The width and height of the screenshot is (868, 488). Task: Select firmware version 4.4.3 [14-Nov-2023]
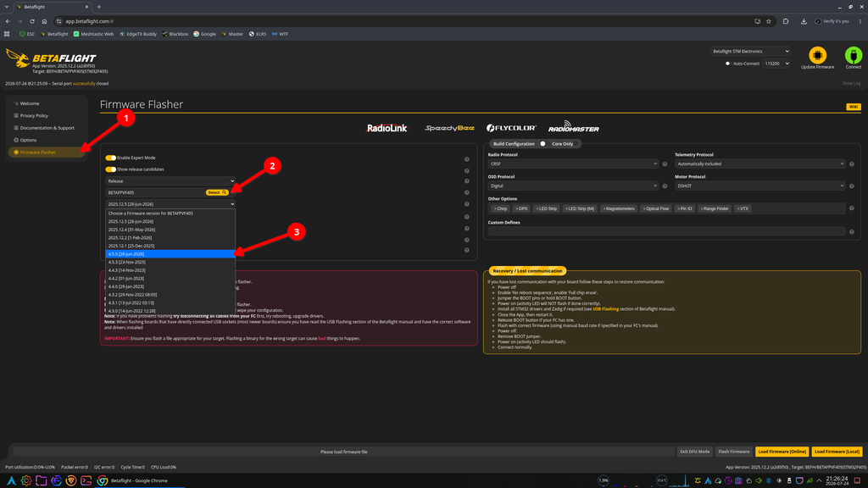(x=170, y=270)
